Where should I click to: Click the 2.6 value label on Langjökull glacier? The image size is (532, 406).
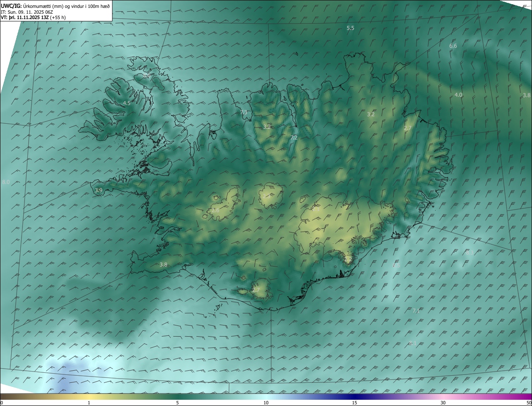point(215,210)
